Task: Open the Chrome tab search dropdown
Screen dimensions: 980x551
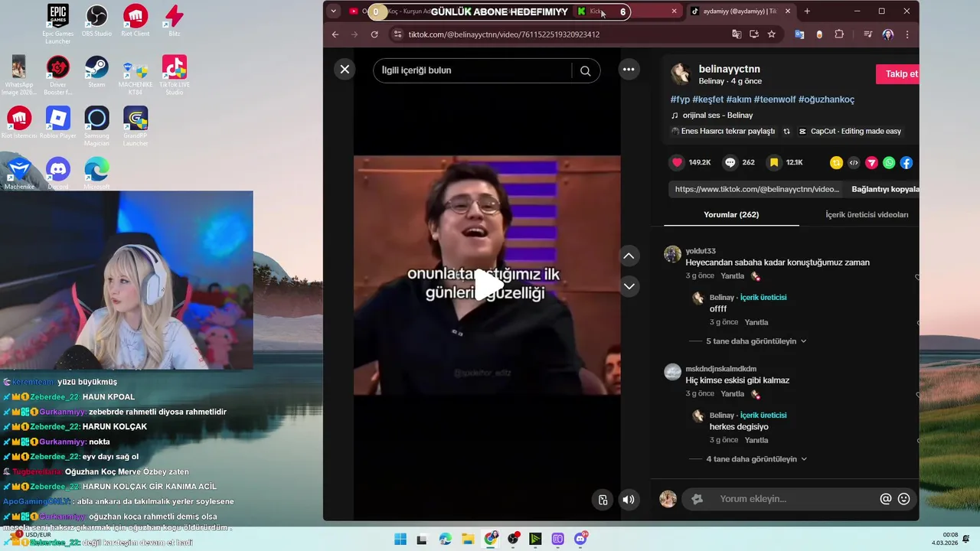Action: click(x=333, y=11)
